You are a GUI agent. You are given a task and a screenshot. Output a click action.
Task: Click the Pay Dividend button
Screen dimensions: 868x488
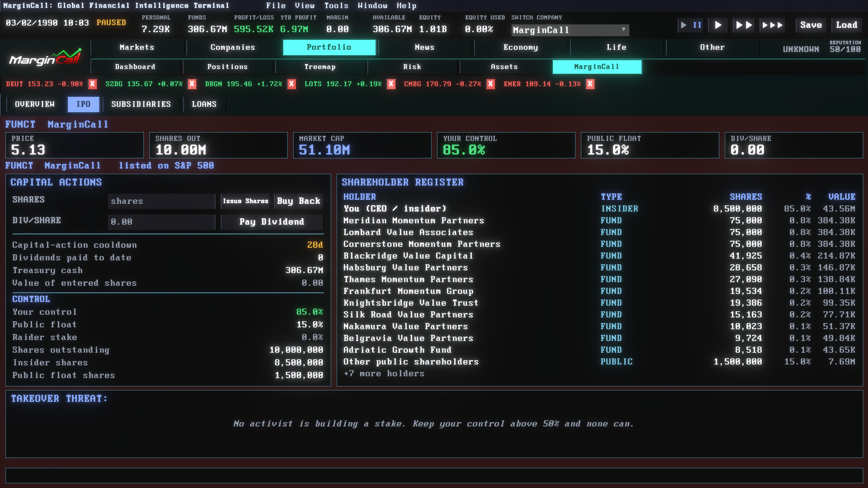[x=272, y=222]
